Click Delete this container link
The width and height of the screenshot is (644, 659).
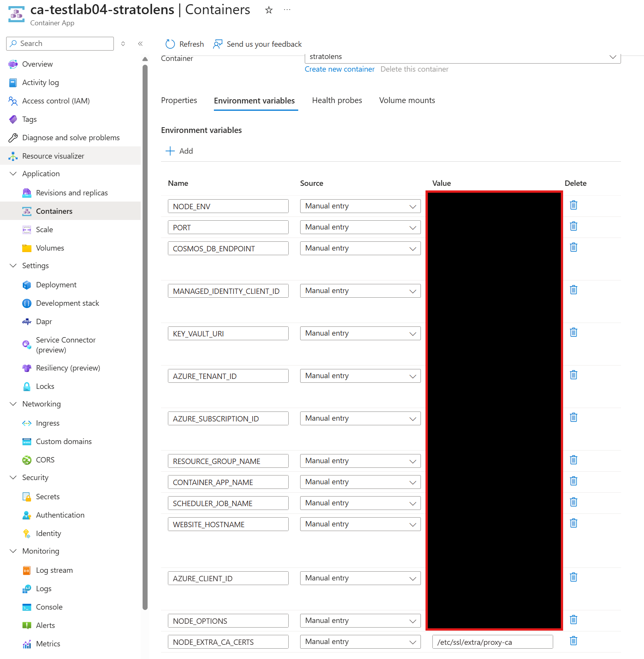coord(414,69)
